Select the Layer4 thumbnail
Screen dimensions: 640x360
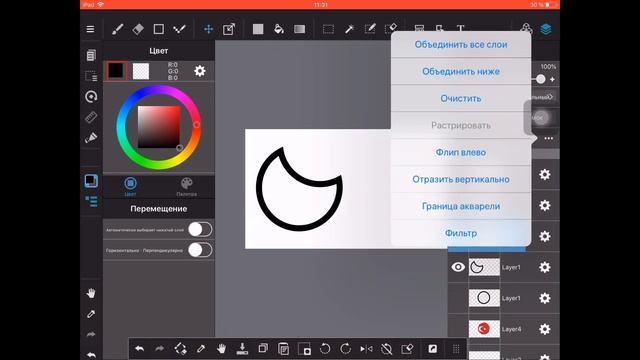[x=484, y=329]
